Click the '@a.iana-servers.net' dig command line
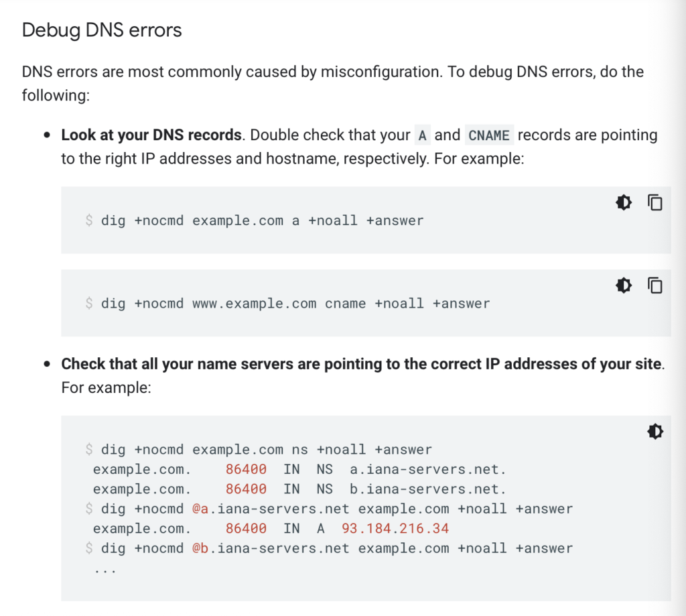This screenshot has width=686, height=616. click(x=337, y=509)
